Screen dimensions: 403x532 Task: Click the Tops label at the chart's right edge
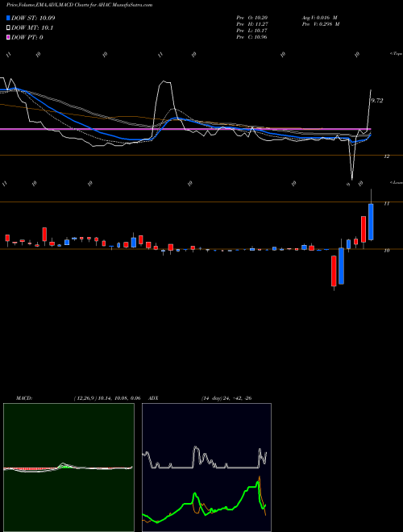click(397, 54)
